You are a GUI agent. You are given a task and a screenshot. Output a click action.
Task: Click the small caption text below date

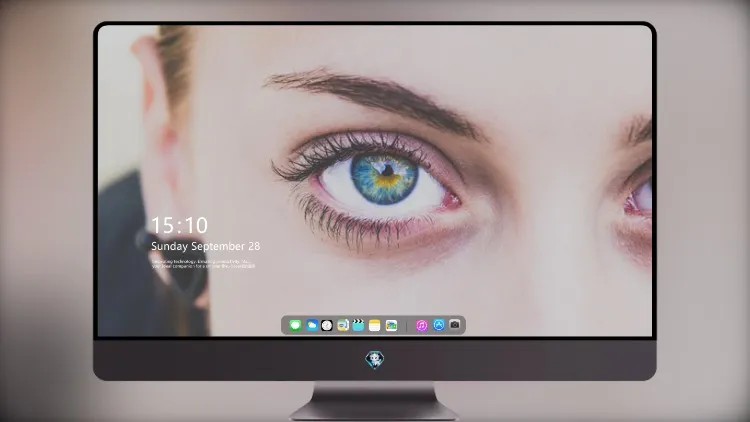point(203,264)
